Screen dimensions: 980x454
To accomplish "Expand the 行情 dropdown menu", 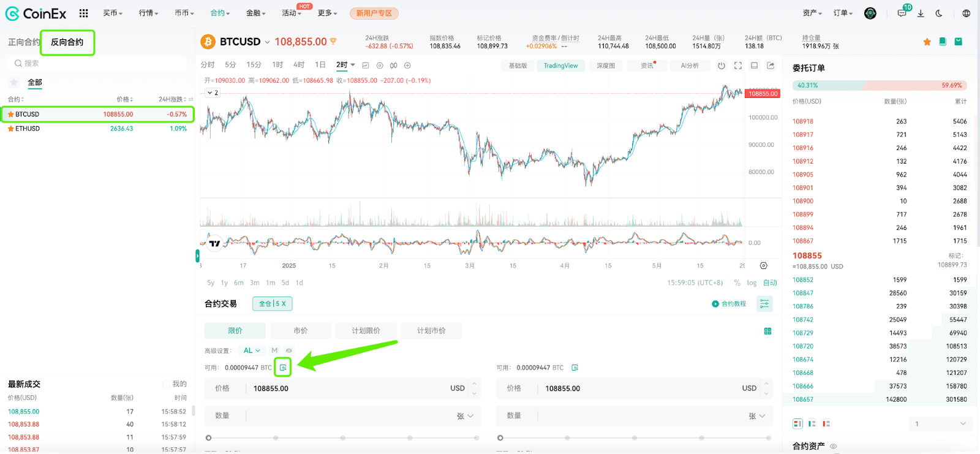I will click(148, 13).
